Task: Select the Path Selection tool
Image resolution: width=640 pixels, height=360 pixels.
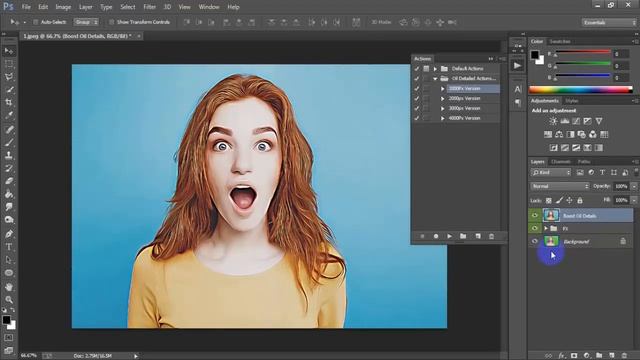Action: click(9, 260)
